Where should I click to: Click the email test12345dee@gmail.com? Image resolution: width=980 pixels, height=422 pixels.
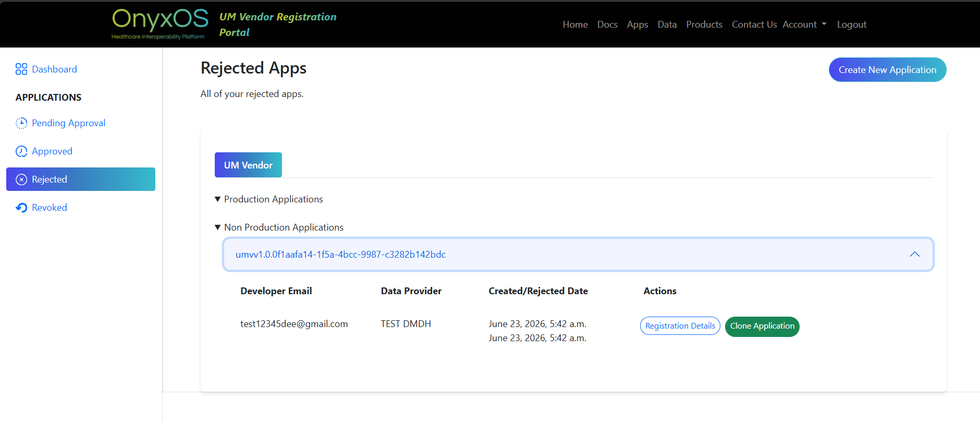click(x=294, y=324)
